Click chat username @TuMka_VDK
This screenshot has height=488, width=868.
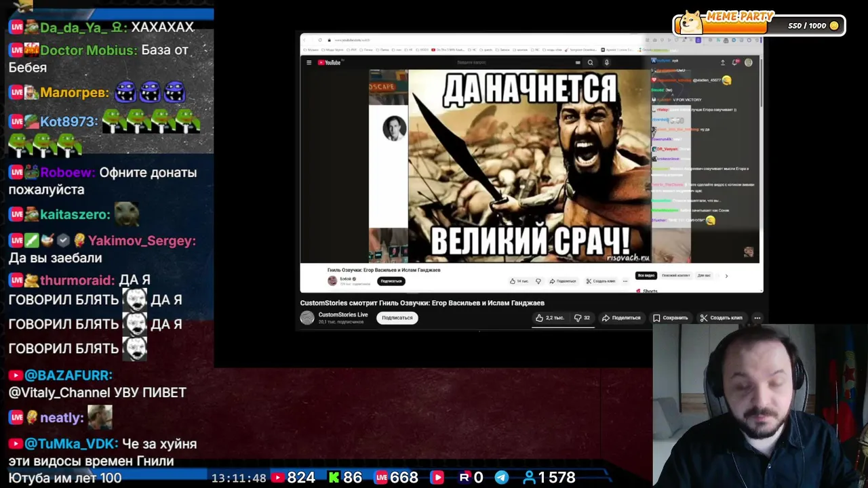pyautogui.click(x=71, y=444)
